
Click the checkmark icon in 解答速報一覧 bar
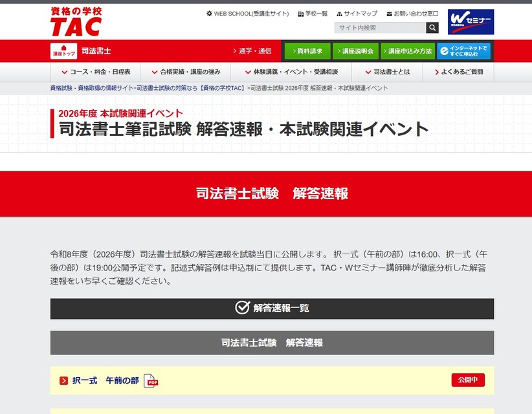(242, 308)
